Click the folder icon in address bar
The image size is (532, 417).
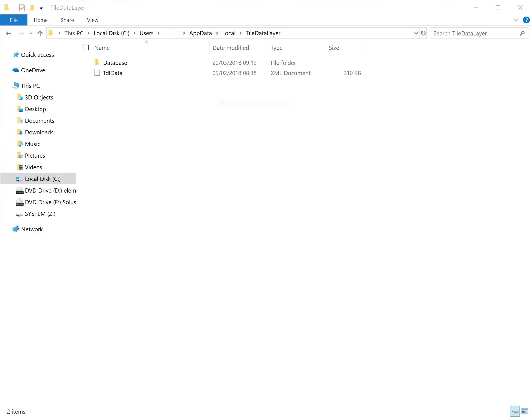[x=51, y=33]
